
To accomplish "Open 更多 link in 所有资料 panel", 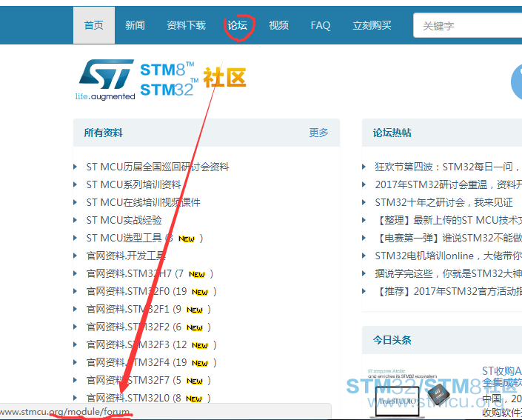I will [318, 133].
